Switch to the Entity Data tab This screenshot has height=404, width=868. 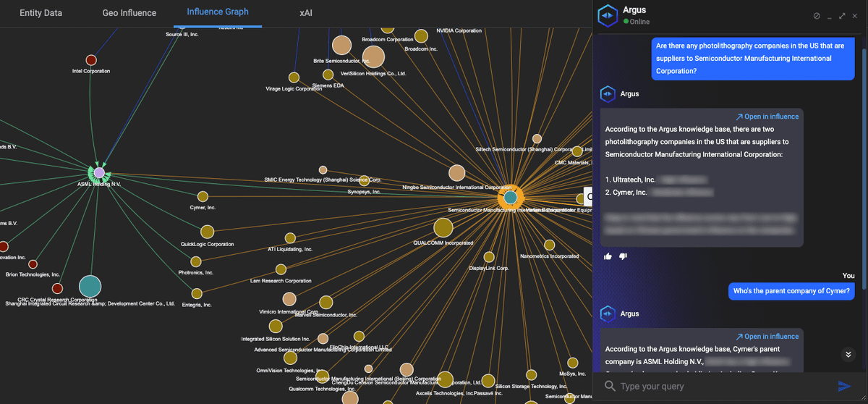41,13
